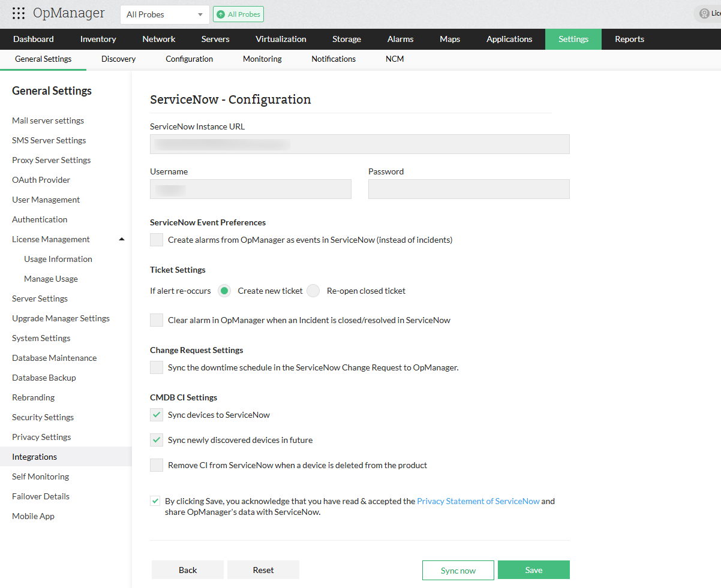Check Clear alarm when Incident is closed
721x588 pixels.
click(x=157, y=320)
